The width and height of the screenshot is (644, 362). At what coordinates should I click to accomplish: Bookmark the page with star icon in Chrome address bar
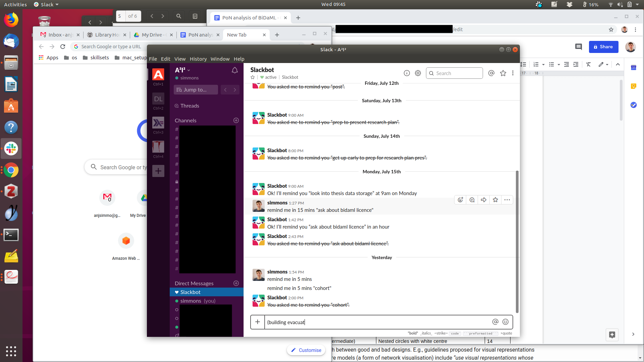tap(611, 29)
